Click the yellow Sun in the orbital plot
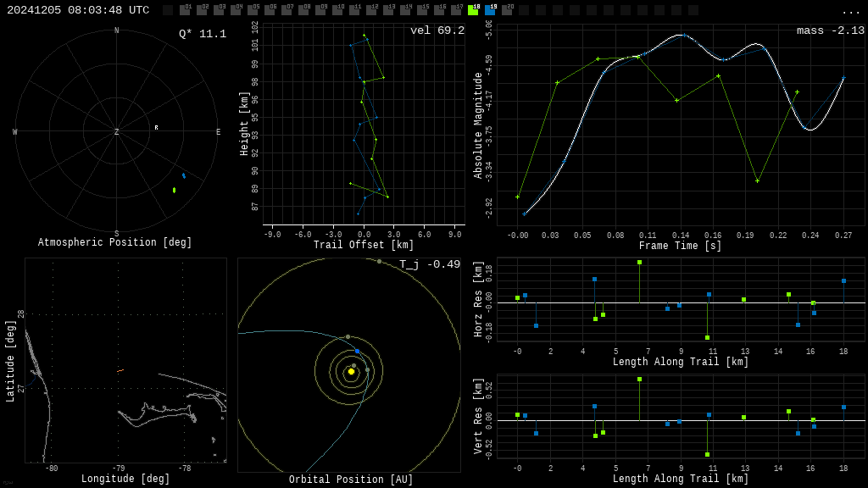This screenshot has width=868, height=488. pyautogui.click(x=351, y=371)
